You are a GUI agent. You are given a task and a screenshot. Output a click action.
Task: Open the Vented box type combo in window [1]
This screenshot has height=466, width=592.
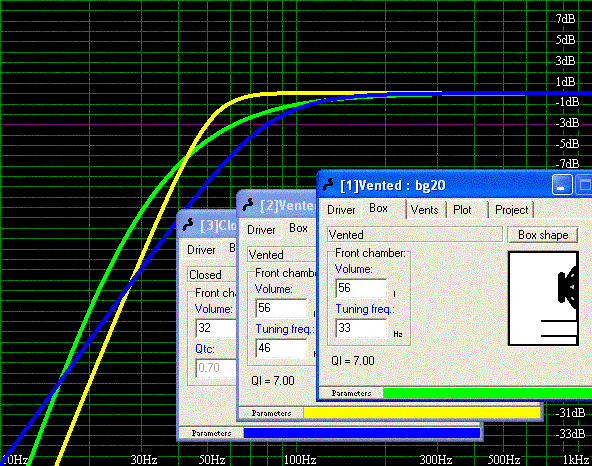point(415,235)
